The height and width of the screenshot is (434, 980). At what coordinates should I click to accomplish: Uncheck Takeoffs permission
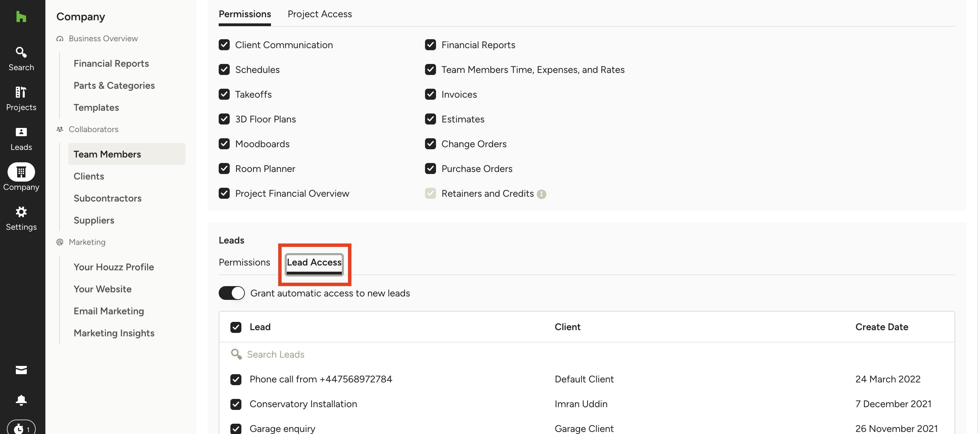click(224, 94)
